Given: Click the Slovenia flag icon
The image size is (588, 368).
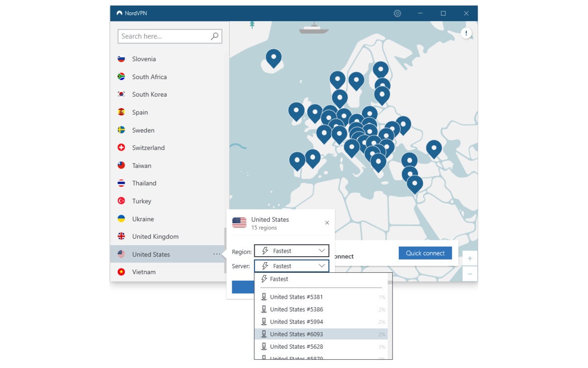Looking at the screenshot, I should (x=122, y=59).
